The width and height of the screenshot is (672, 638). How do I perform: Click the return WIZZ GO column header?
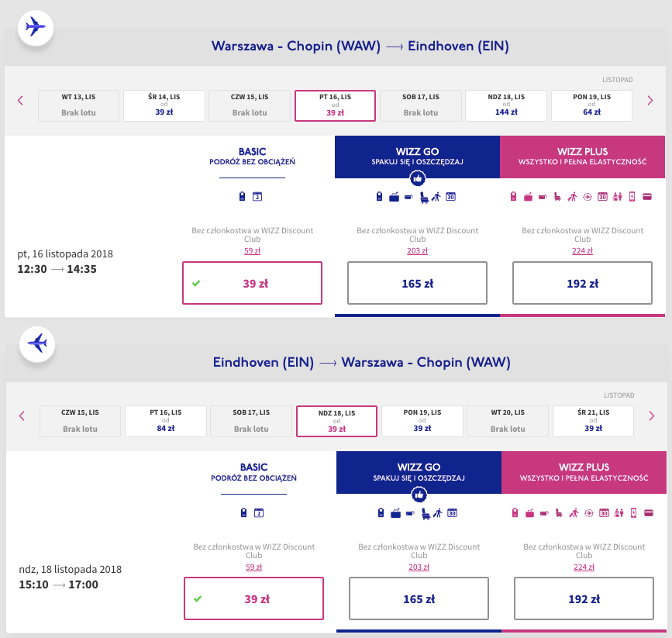tap(419, 472)
